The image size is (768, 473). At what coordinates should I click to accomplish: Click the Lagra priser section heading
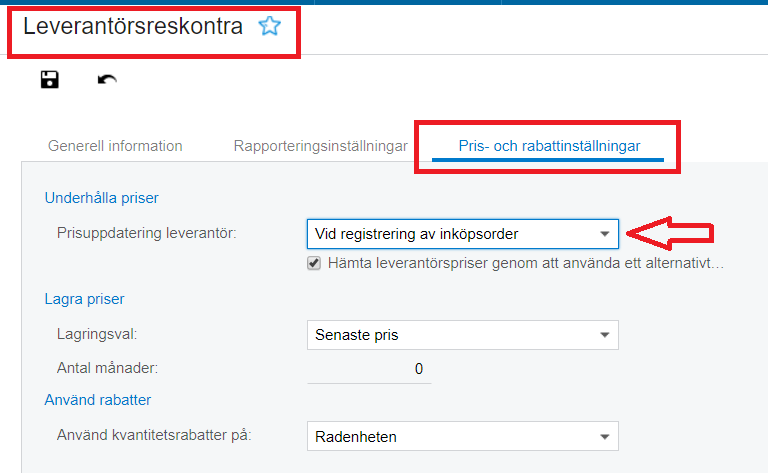pyautogui.click(x=84, y=298)
